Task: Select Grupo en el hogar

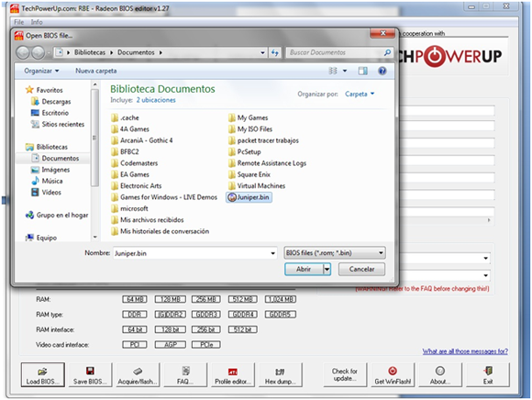Action: (57, 215)
